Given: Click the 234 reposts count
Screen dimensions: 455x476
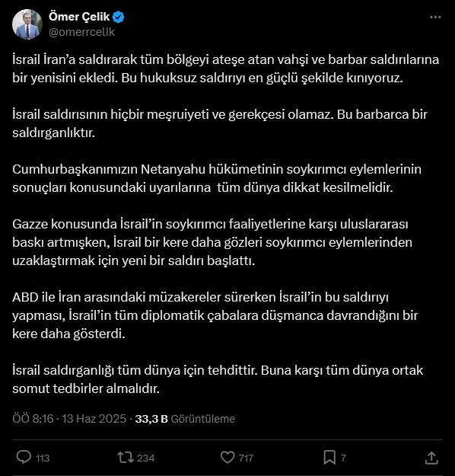Looking at the screenshot, I should click(145, 458).
